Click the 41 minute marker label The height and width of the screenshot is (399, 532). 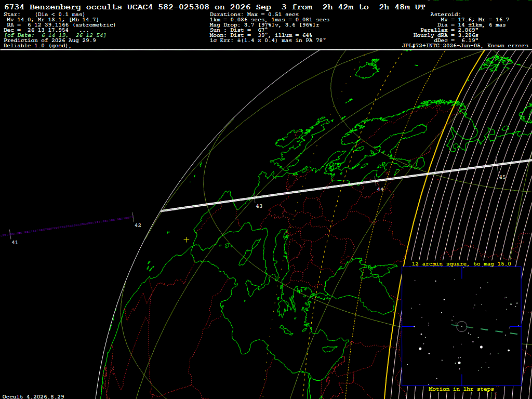[x=15, y=242]
